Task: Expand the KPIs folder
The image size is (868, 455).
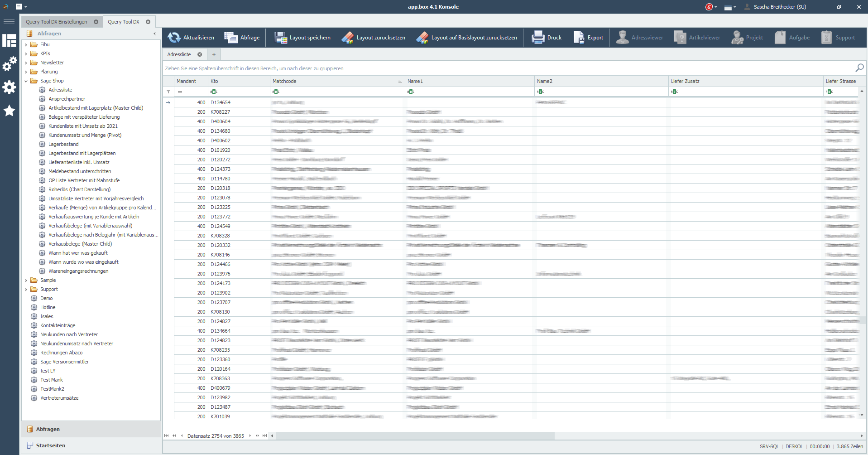Action: (x=26, y=53)
